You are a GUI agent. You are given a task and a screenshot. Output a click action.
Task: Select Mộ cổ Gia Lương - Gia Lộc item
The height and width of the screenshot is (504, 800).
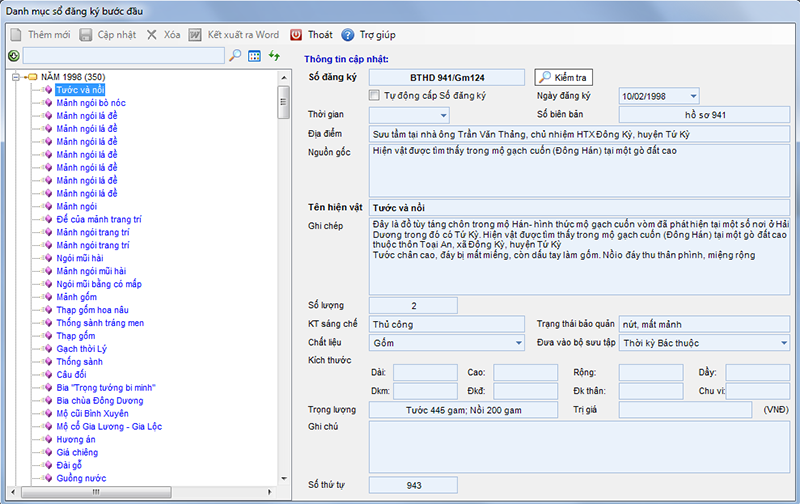click(109, 426)
